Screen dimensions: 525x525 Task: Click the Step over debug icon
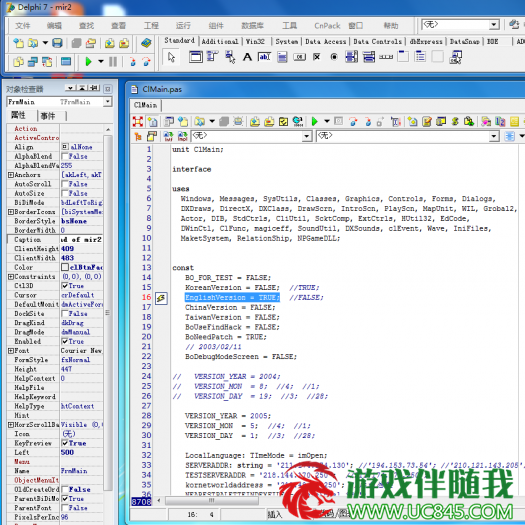[x=146, y=62]
